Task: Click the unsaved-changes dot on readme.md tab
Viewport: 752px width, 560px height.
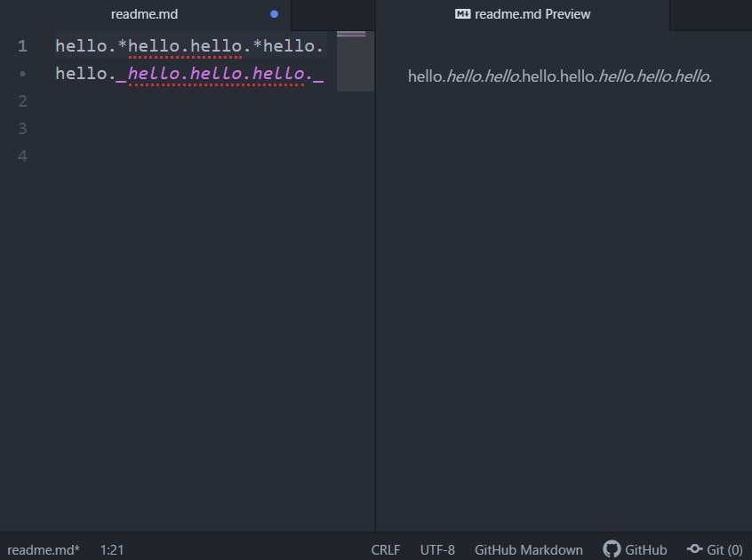Action: (275, 14)
